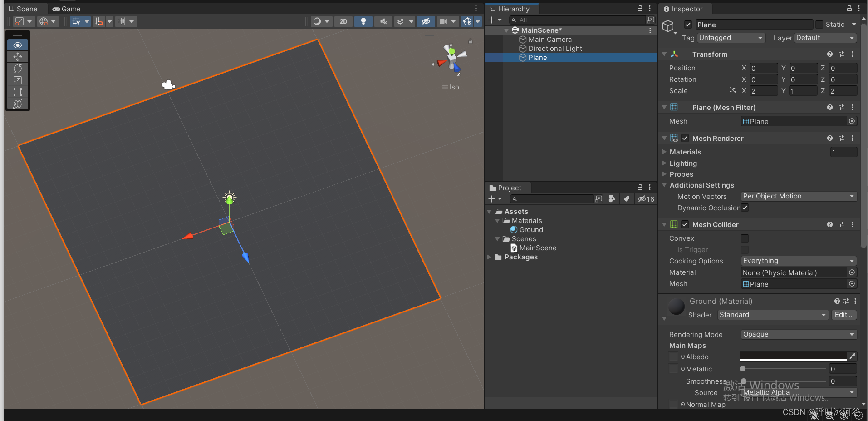Select the Scale tool in scene tools
This screenshot has width=868, height=421.
coord(18,80)
